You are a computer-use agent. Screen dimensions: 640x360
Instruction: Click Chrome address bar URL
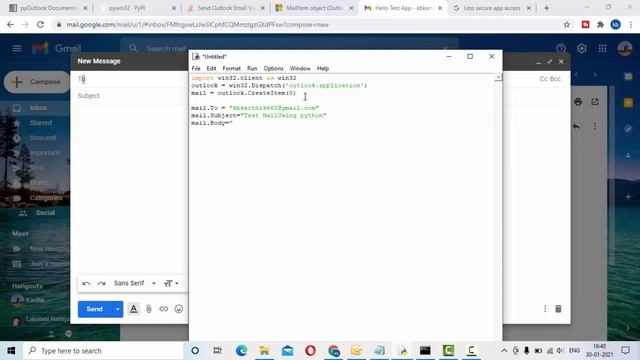[198, 24]
